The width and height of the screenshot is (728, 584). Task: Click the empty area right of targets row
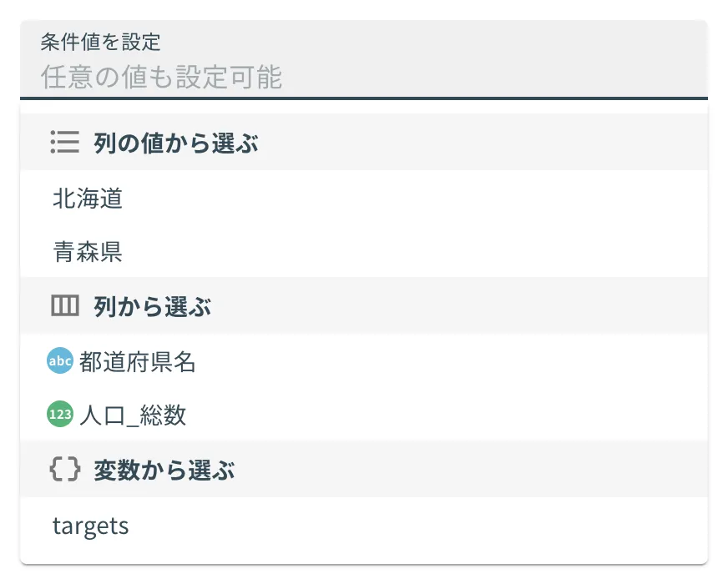click(x=418, y=526)
